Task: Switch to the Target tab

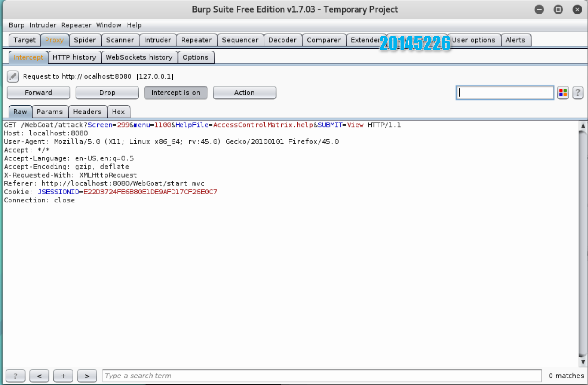Action: [x=24, y=40]
